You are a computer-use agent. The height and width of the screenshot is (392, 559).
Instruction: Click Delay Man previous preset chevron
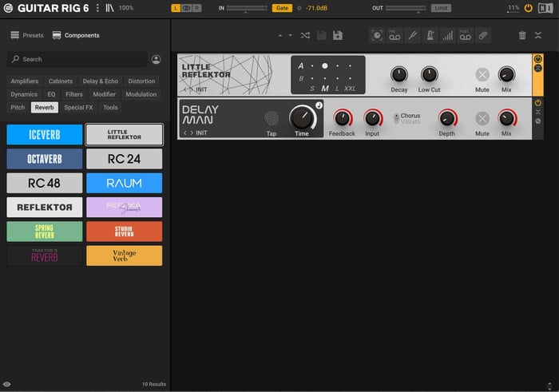[185, 133]
